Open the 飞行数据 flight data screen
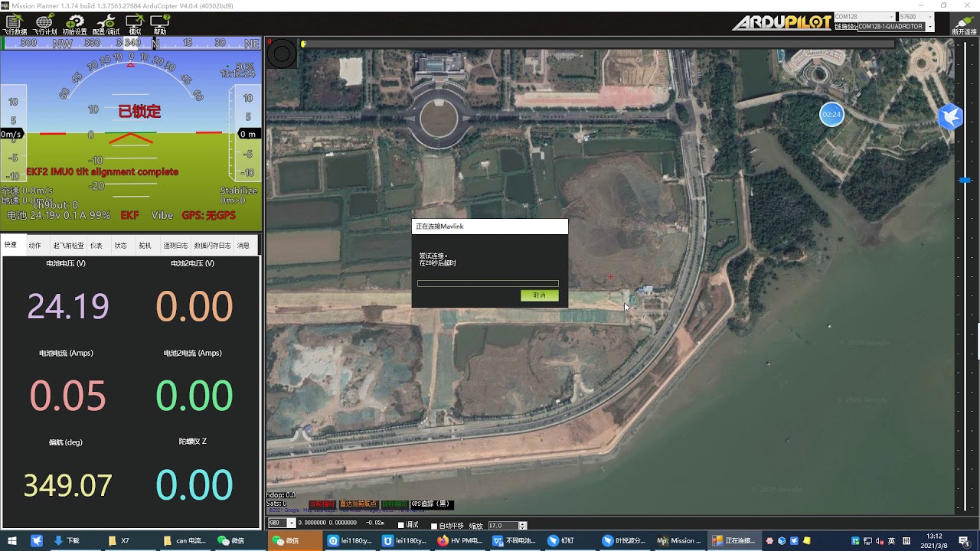The height and width of the screenshot is (551, 980). [x=14, y=24]
